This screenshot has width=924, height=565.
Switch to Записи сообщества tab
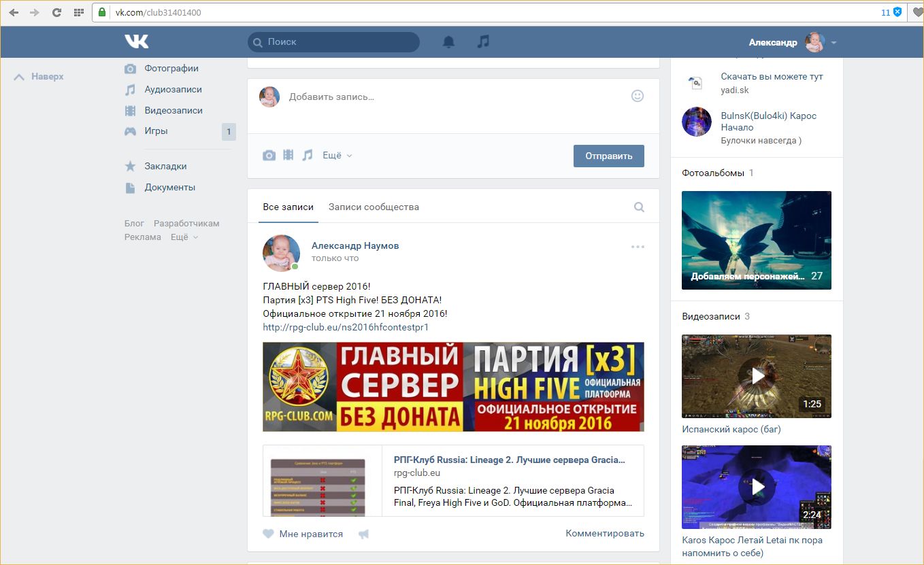pyautogui.click(x=374, y=207)
